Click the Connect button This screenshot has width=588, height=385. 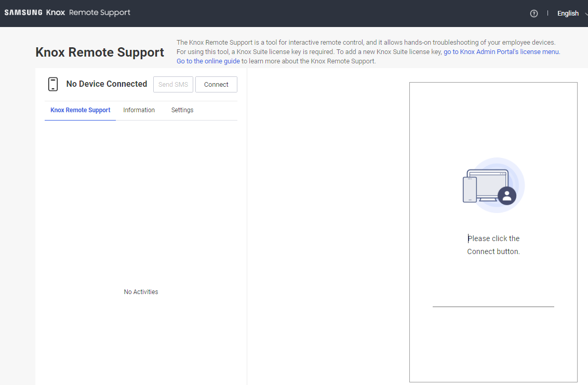coord(217,84)
